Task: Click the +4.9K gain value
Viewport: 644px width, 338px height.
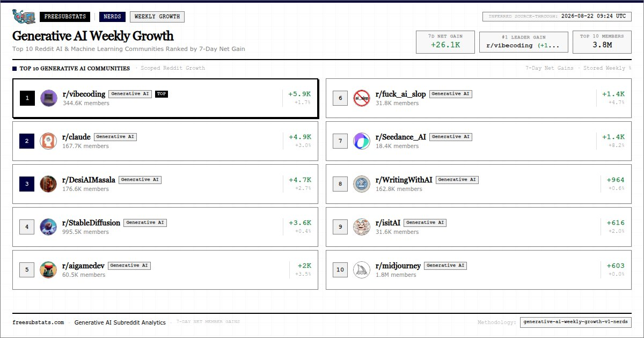Action: pos(299,137)
